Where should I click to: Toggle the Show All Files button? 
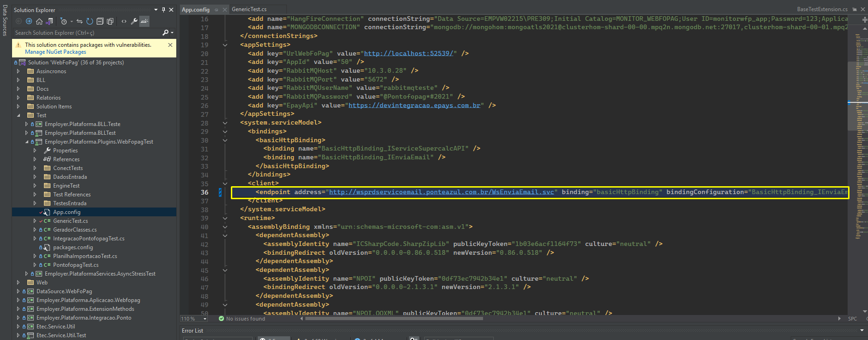[110, 21]
